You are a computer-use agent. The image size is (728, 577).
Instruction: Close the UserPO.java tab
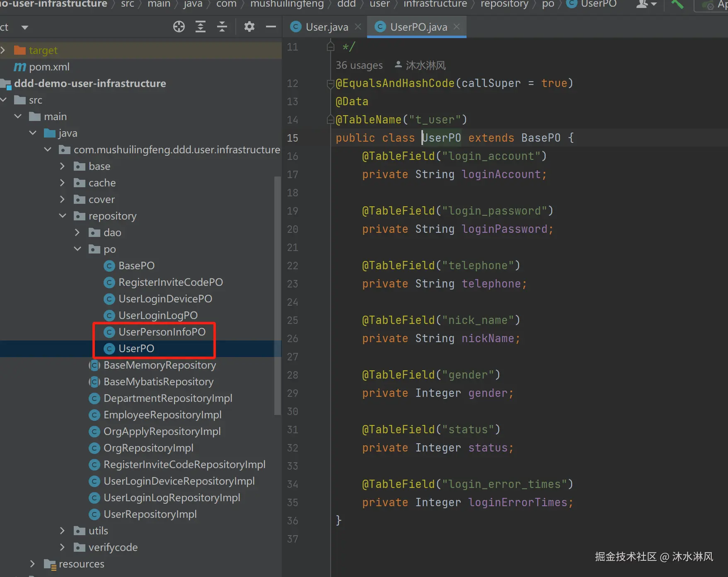457,27
